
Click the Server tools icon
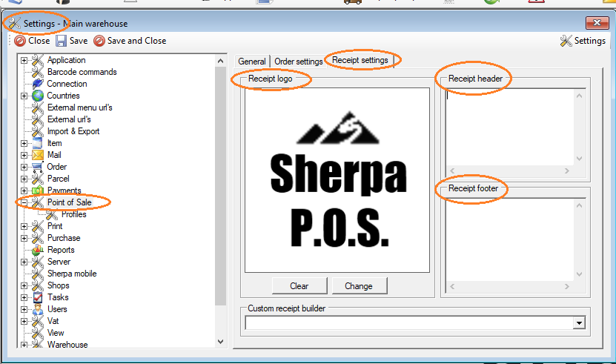38,262
